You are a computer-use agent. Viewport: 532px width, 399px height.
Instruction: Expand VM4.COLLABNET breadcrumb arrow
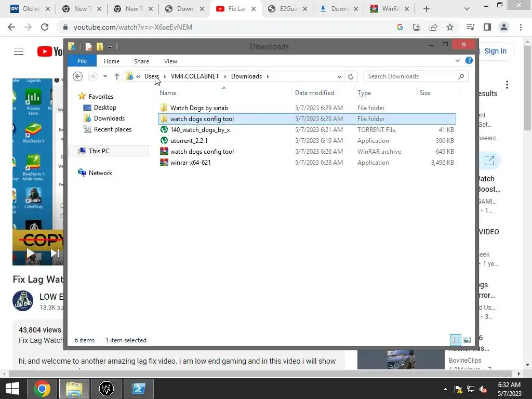225,76
